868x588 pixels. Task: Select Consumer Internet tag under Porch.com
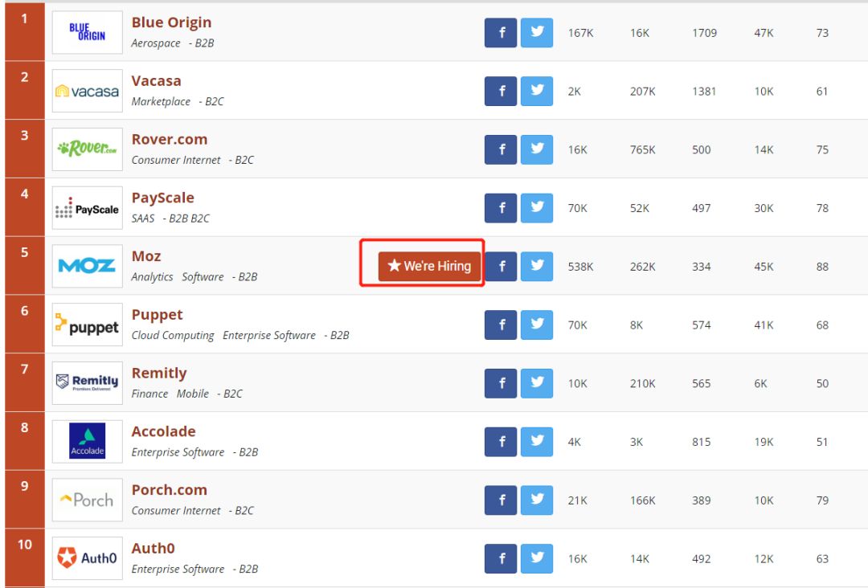tap(175, 511)
